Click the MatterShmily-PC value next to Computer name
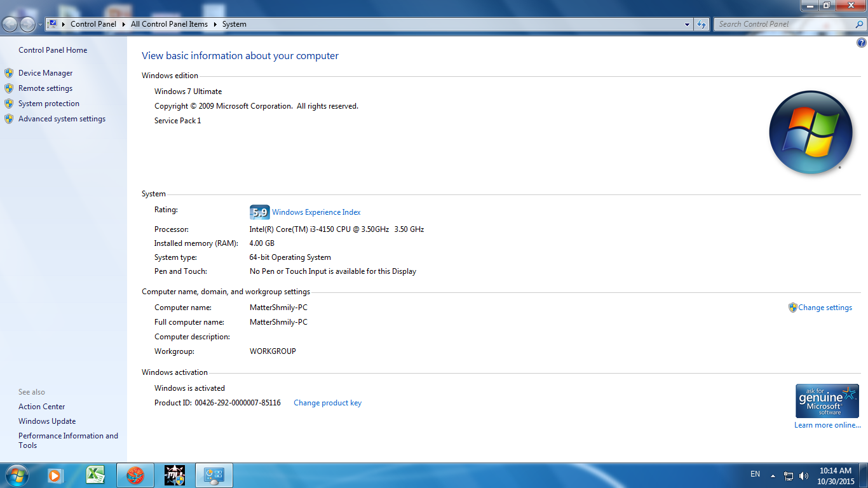The height and width of the screenshot is (488, 868). 278,308
